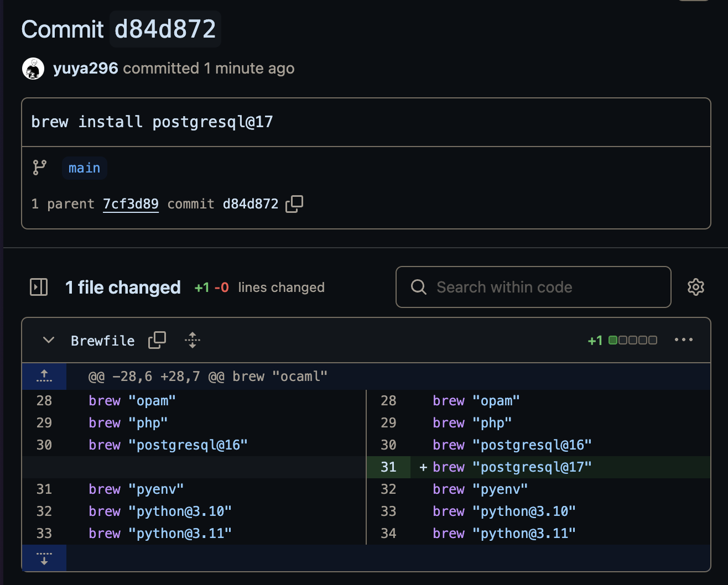The height and width of the screenshot is (585, 728).
Task: Click the '1 file changed' heading
Action: pyautogui.click(x=123, y=288)
